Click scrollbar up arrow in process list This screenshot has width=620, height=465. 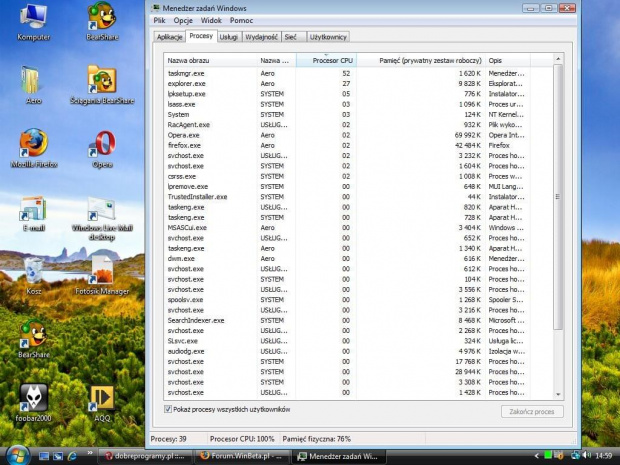[558, 59]
